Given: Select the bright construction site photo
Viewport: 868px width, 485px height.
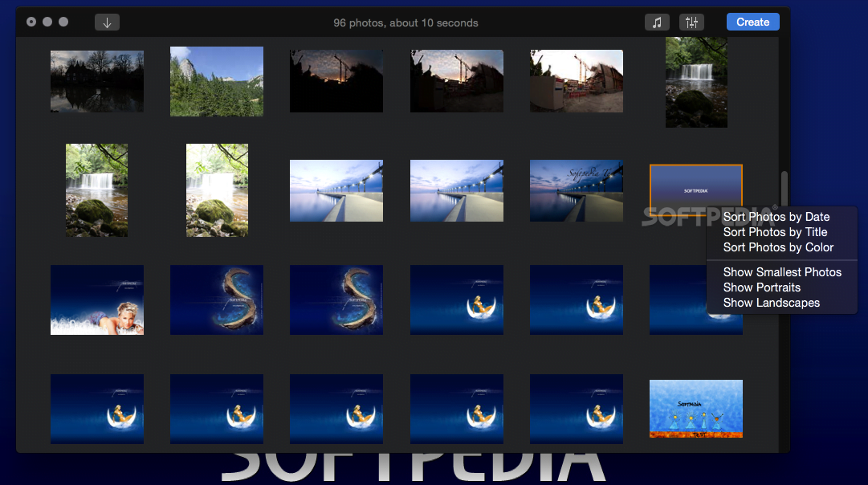Looking at the screenshot, I should [x=577, y=81].
